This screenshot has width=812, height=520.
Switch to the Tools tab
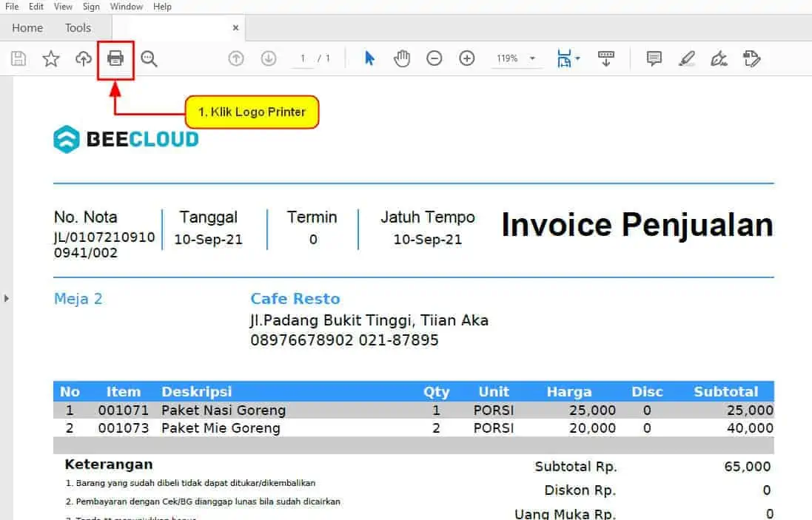[78, 28]
